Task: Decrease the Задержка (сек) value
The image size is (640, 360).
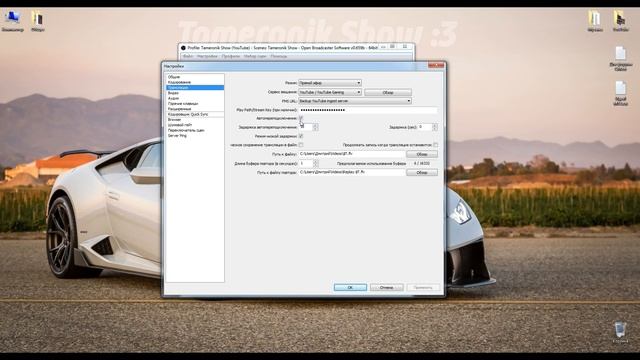Action: click(435, 129)
